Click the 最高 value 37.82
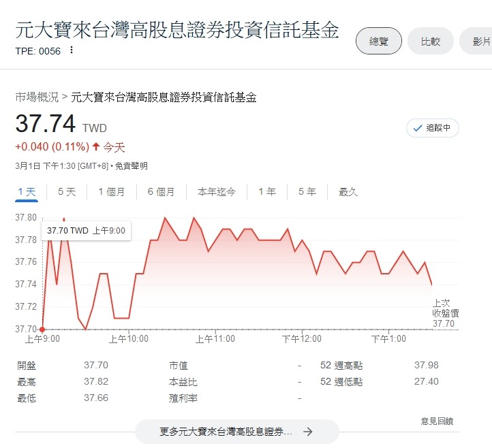 (x=96, y=381)
